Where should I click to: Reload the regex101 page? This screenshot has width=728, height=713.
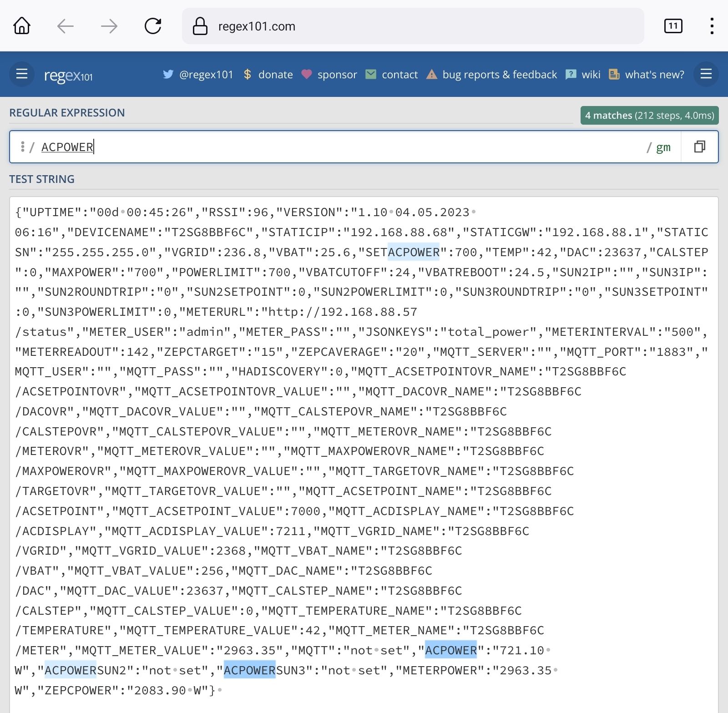coord(153,26)
